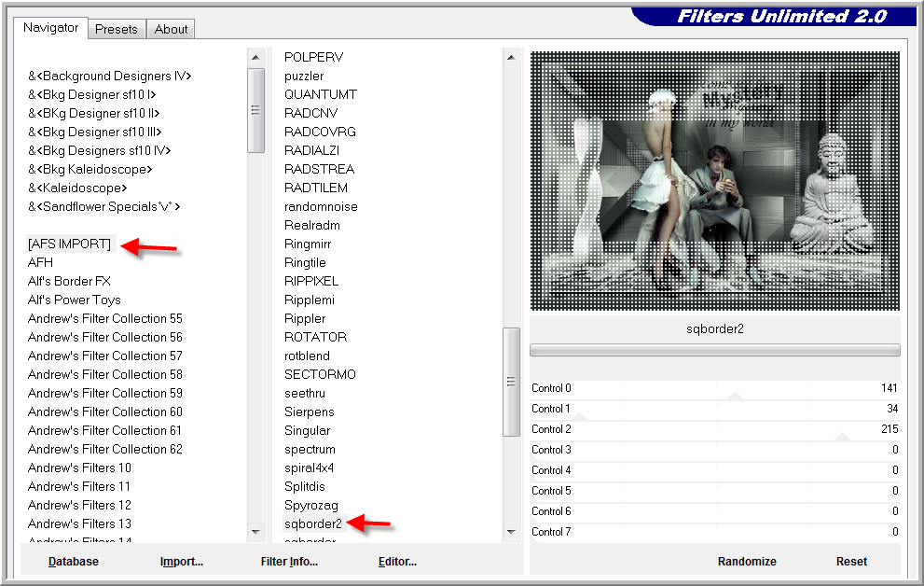The width and height of the screenshot is (924, 586).
Task: Select the randomnoise filter
Action: [321, 207]
